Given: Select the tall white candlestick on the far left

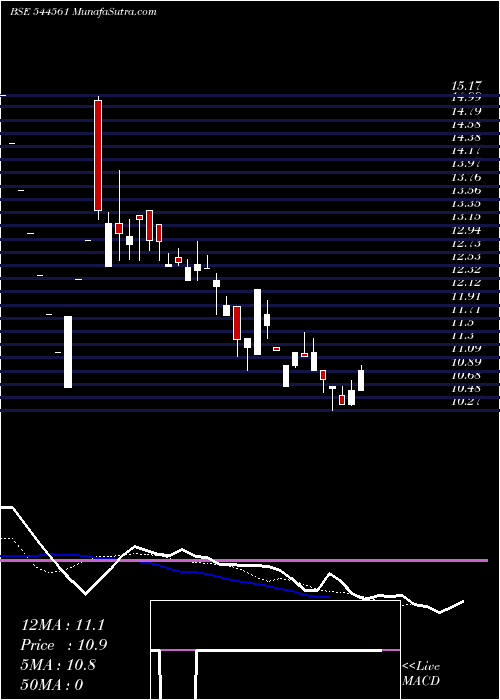Looking at the screenshot, I should click(68, 352).
